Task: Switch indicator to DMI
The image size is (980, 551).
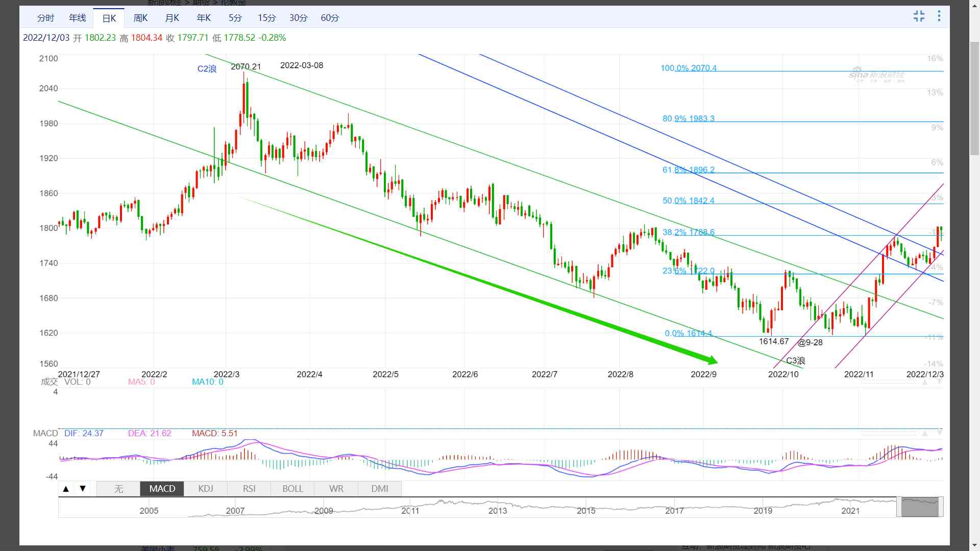Action: point(380,489)
